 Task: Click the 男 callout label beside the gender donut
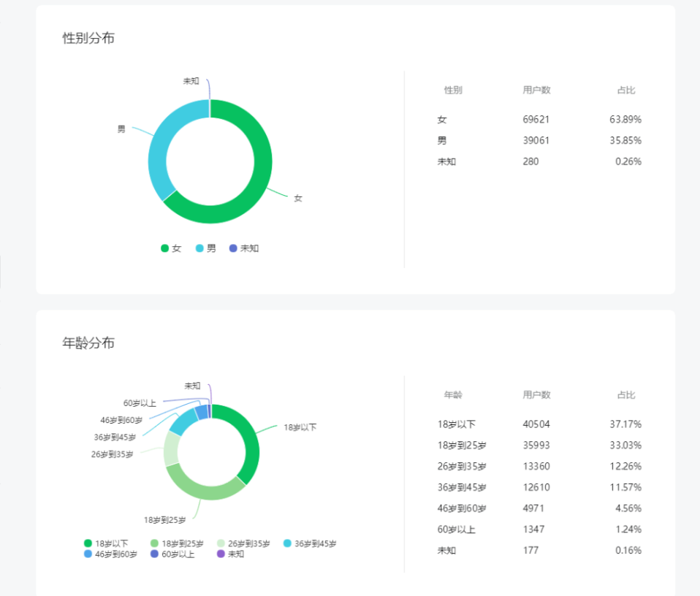tap(121, 129)
